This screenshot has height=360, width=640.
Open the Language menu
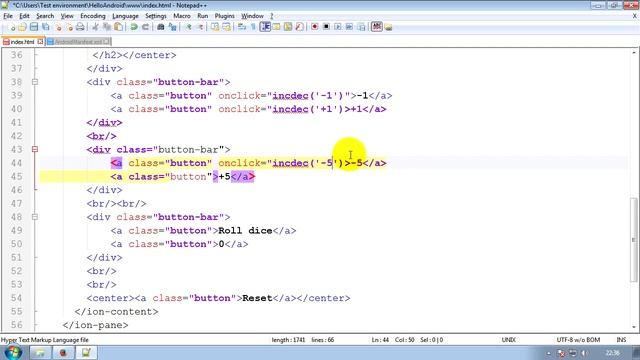pyautogui.click(x=125, y=16)
